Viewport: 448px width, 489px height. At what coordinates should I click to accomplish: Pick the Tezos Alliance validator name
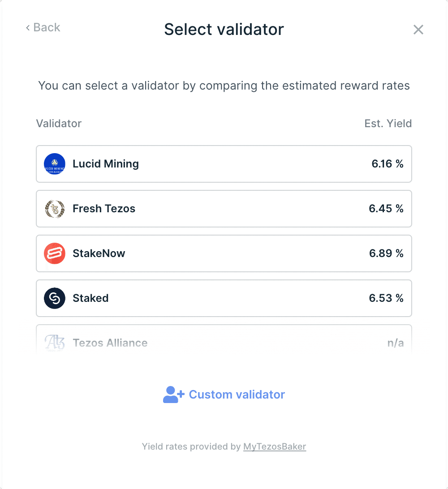(110, 343)
